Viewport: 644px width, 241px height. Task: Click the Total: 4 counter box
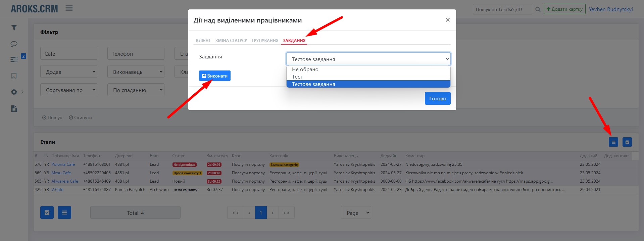click(135, 212)
